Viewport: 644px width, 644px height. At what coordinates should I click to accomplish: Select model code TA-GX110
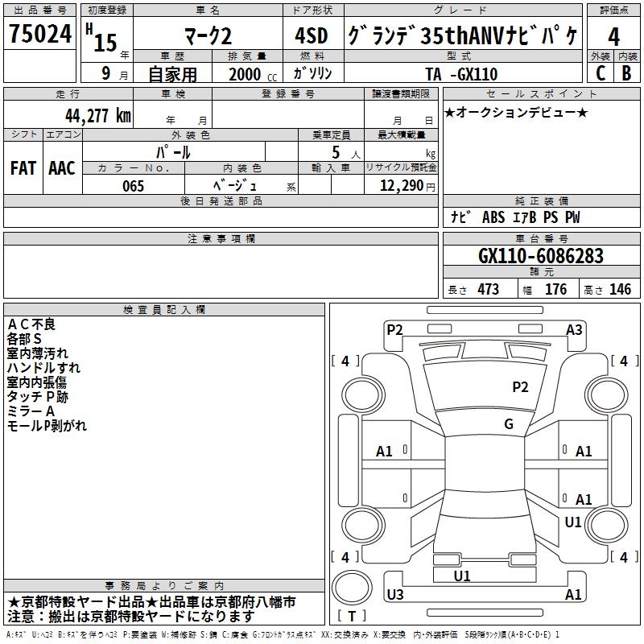pyautogui.click(x=461, y=74)
